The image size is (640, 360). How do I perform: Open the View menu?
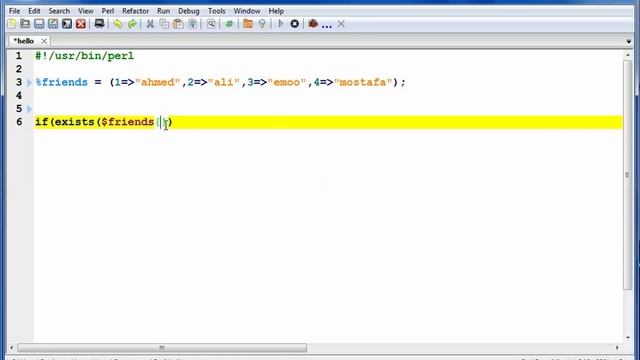pyautogui.click(x=86, y=11)
